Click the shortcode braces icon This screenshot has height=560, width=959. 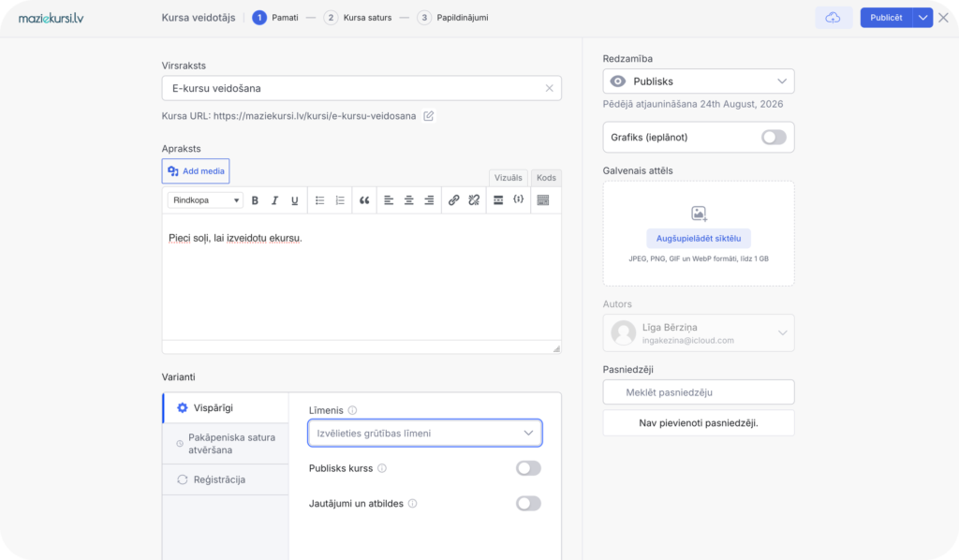pos(519,199)
